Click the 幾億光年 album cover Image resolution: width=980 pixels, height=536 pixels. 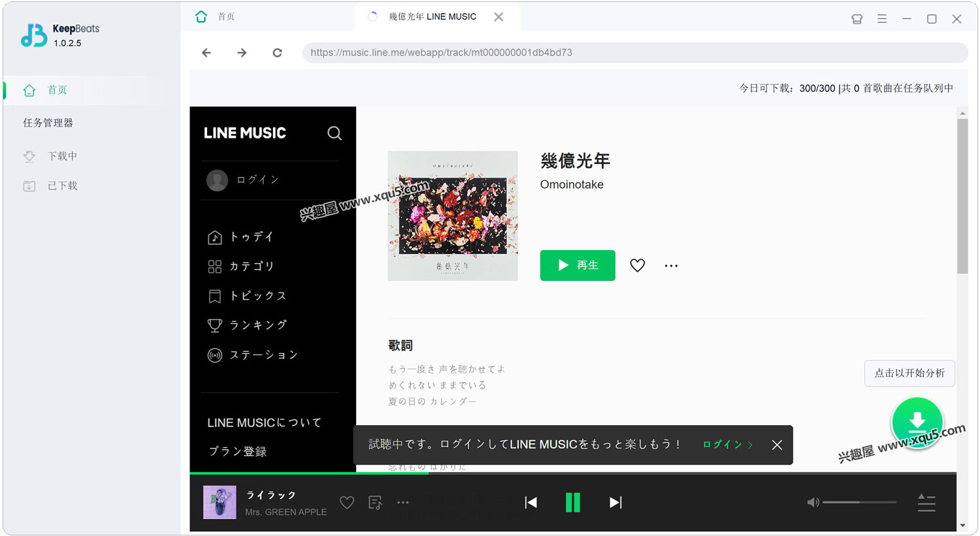[x=453, y=216]
